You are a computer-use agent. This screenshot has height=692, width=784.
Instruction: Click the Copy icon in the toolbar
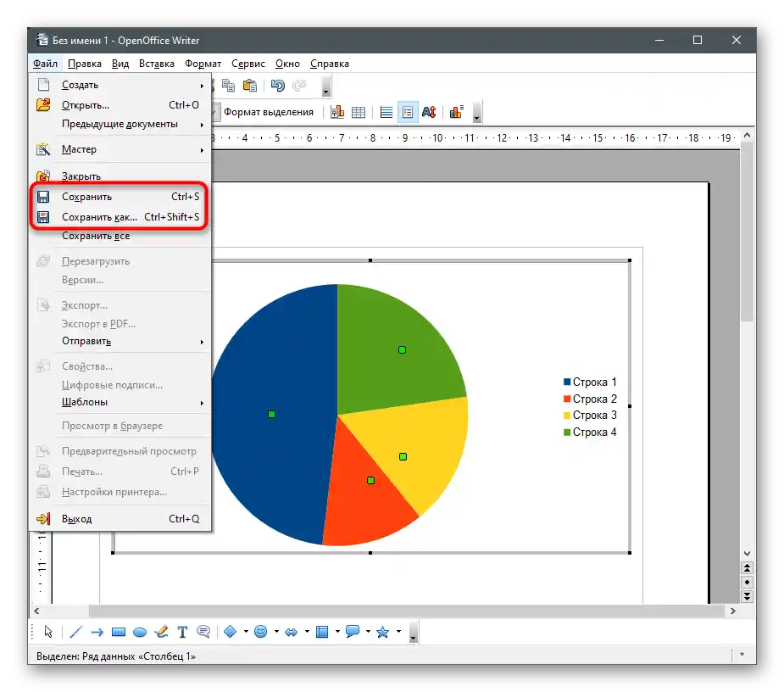[x=228, y=86]
